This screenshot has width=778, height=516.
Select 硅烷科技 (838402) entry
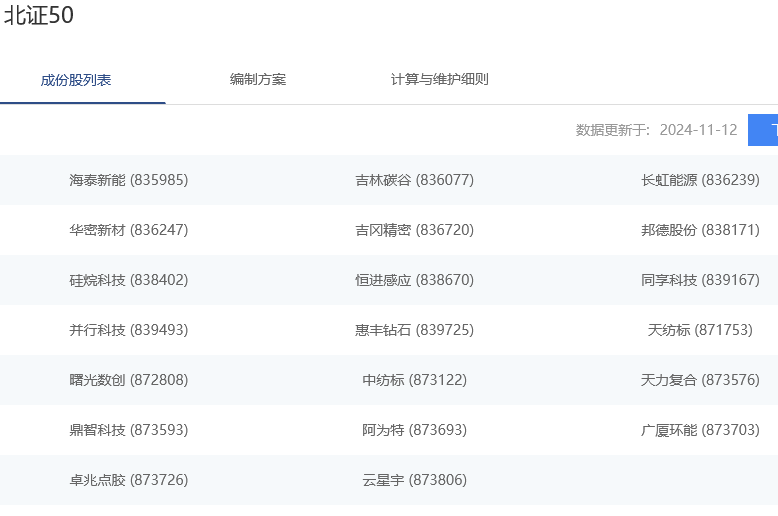pos(129,280)
